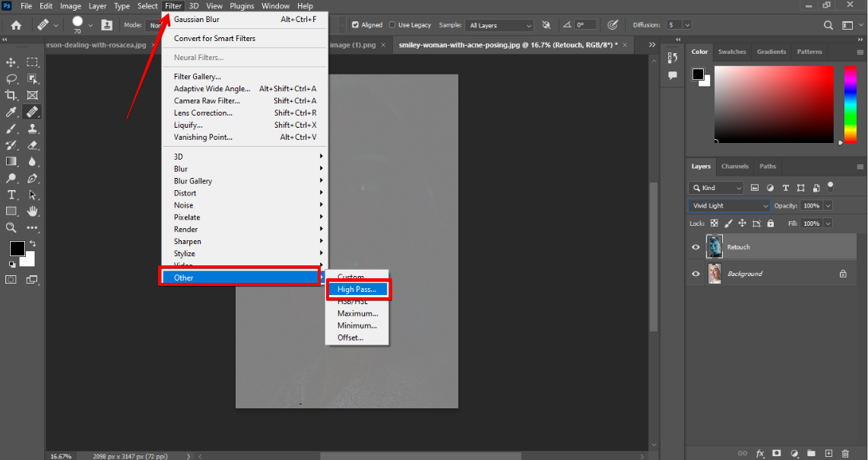Select the History Brush tool
This screenshot has height=460, width=868.
[x=11, y=145]
